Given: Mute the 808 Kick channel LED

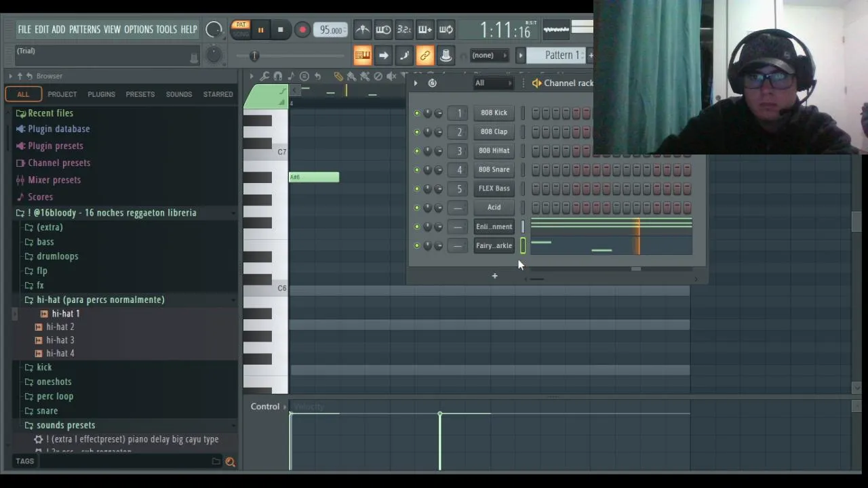Looking at the screenshot, I should pos(416,113).
